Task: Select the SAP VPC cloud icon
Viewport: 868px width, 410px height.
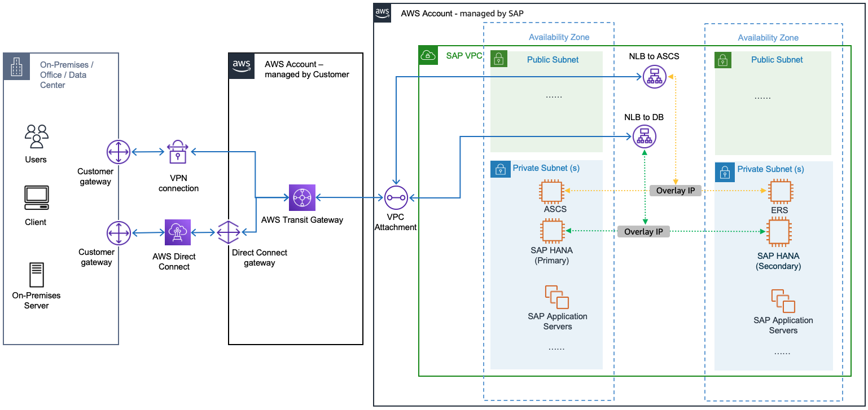Action: click(428, 55)
